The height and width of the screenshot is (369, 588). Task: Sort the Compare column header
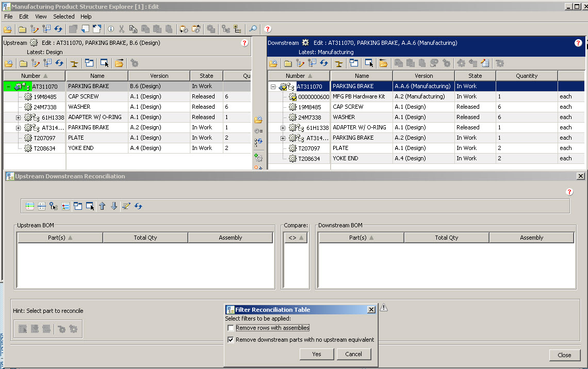(x=296, y=238)
